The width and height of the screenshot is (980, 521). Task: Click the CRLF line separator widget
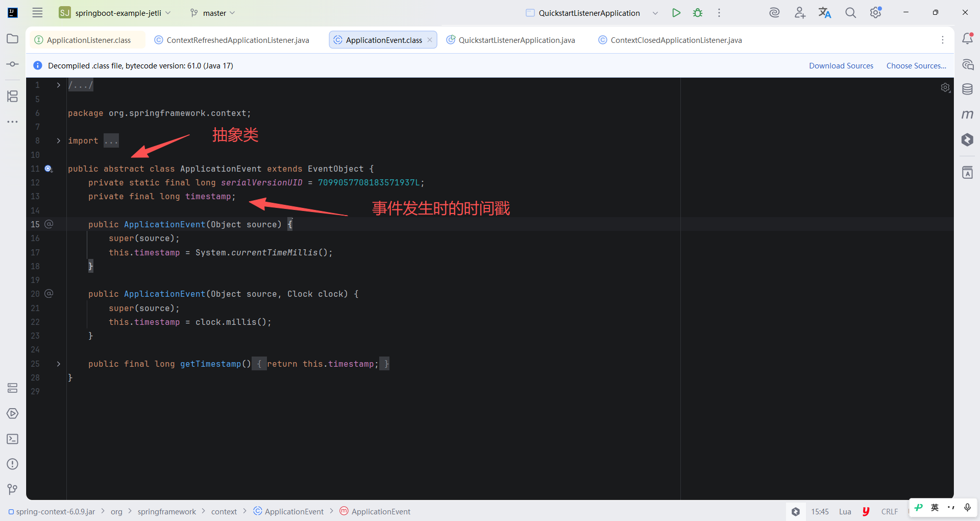(x=889, y=511)
